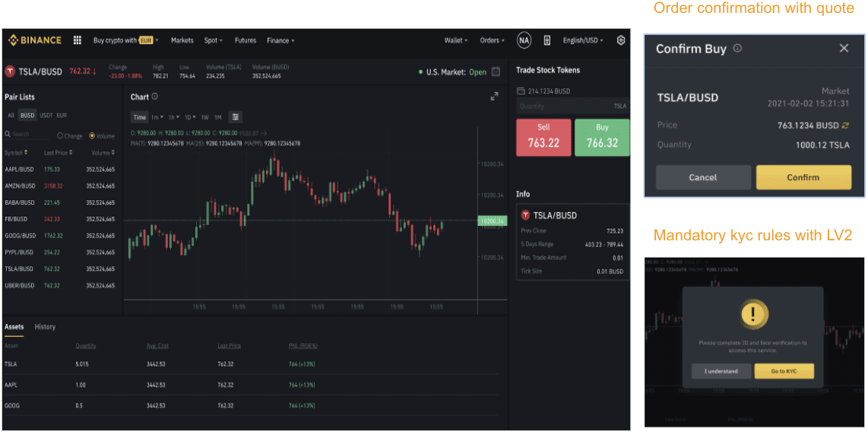Click the Buy 766.32 button

point(602,138)
